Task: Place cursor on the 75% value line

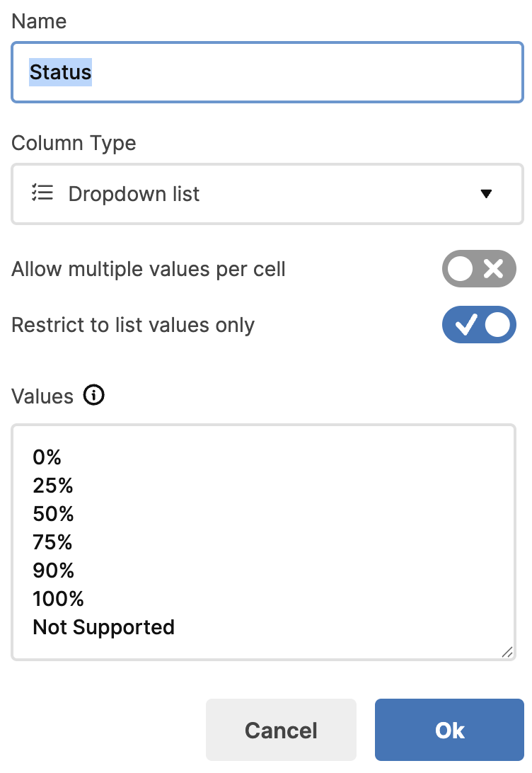Action: tap(52, 542)
